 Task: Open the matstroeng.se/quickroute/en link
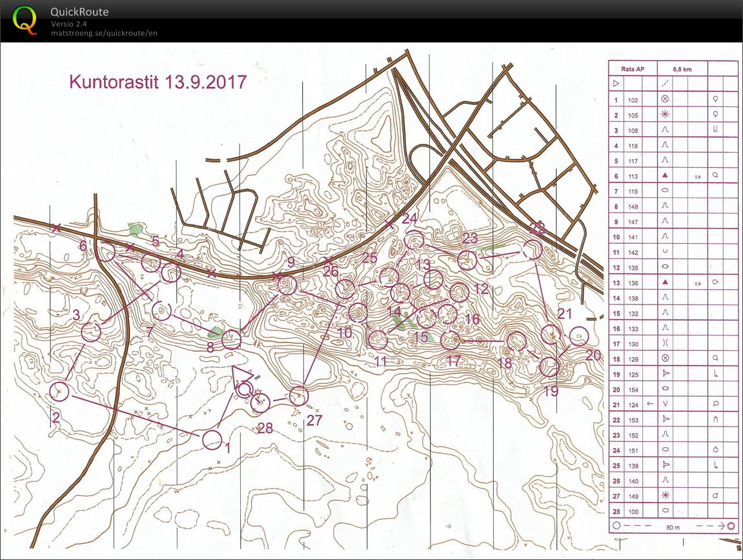(x=104, y=33)
